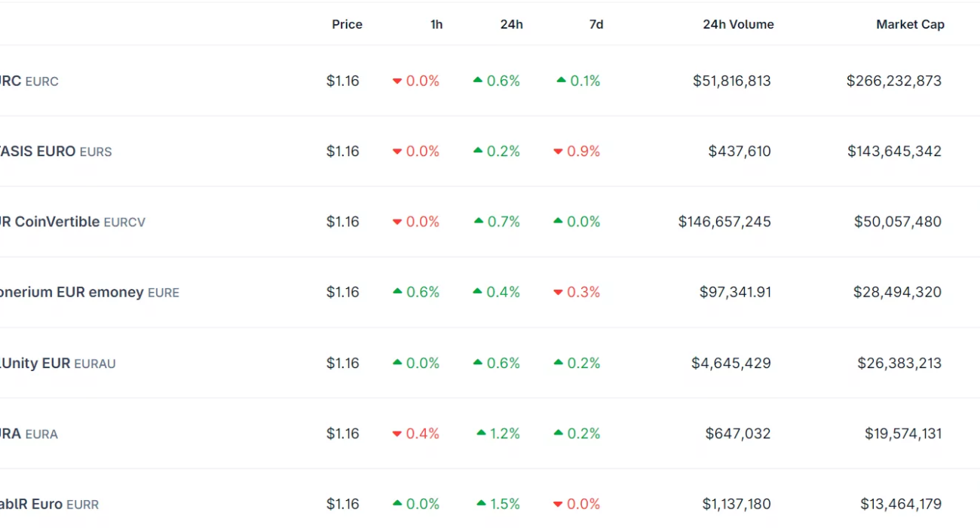Click EURC market cap $266,232,873

(x=893, y=81)
